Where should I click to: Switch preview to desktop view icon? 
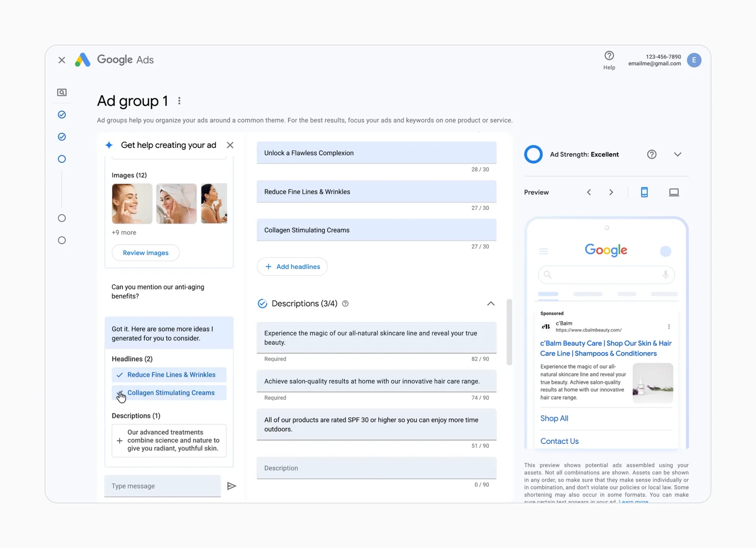point(674,192)
